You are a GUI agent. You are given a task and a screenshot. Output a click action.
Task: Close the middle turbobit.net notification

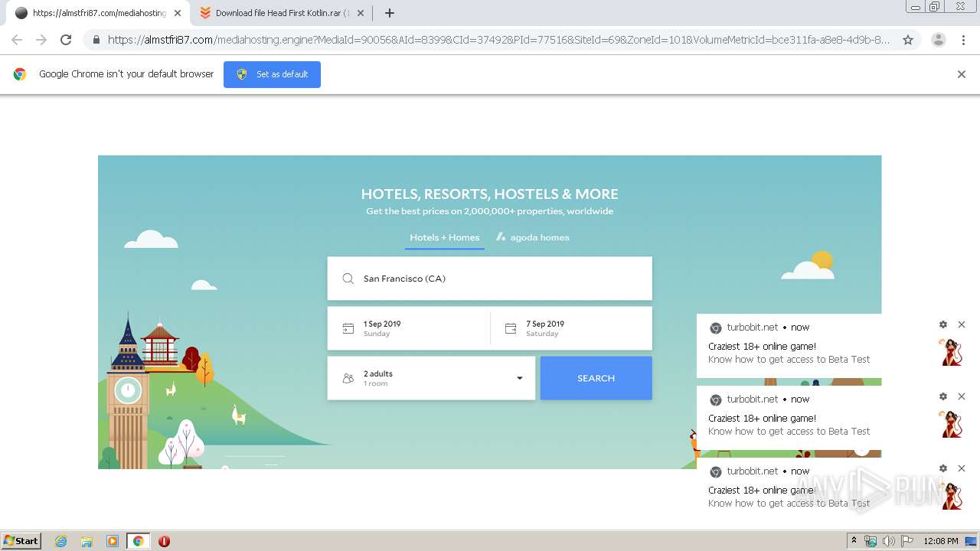click(962, 396)
